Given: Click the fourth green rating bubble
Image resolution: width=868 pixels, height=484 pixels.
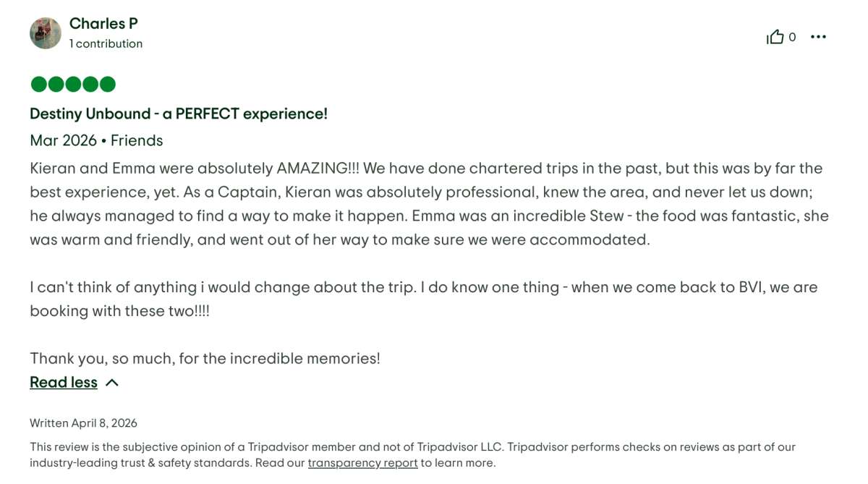Looking at the screenshot, I should pyautogui.click(x=90, y=85).
